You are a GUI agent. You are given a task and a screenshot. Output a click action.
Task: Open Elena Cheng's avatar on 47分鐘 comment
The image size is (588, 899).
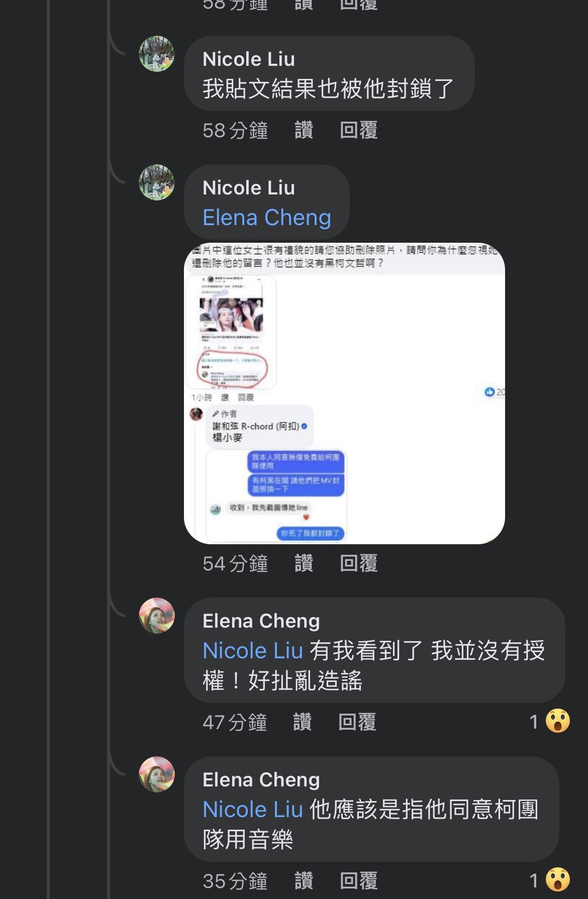157,616
